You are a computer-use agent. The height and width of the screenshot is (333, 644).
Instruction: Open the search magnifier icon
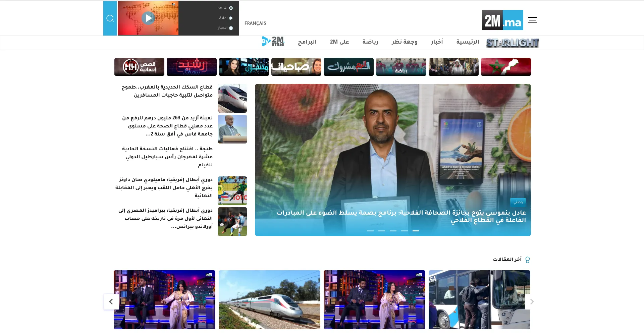click(x=110, y=18)
